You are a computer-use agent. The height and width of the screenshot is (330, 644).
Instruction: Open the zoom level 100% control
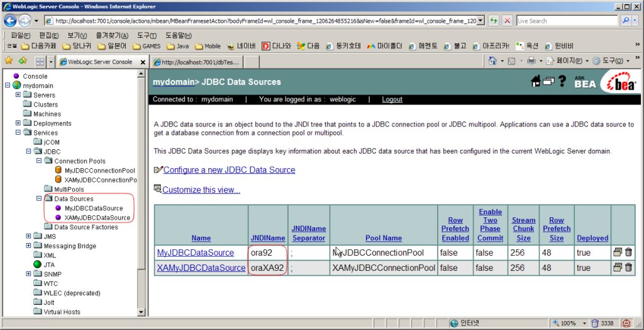coord(570,324)
